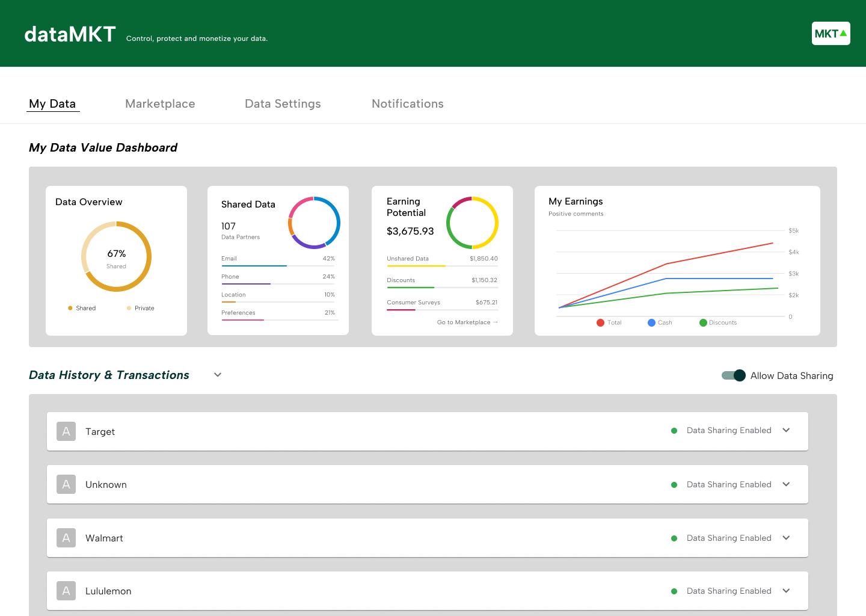Click the Private legend dot in Data Overview
866x616 pixels.
coord(129,308)
